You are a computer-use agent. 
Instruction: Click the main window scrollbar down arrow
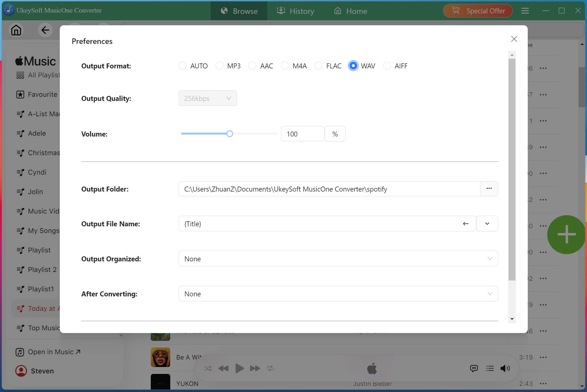[582, 386]
